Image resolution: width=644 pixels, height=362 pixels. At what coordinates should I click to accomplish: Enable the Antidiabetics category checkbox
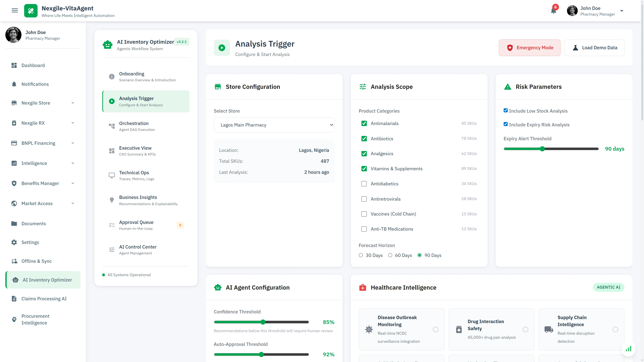click(364, 184)
